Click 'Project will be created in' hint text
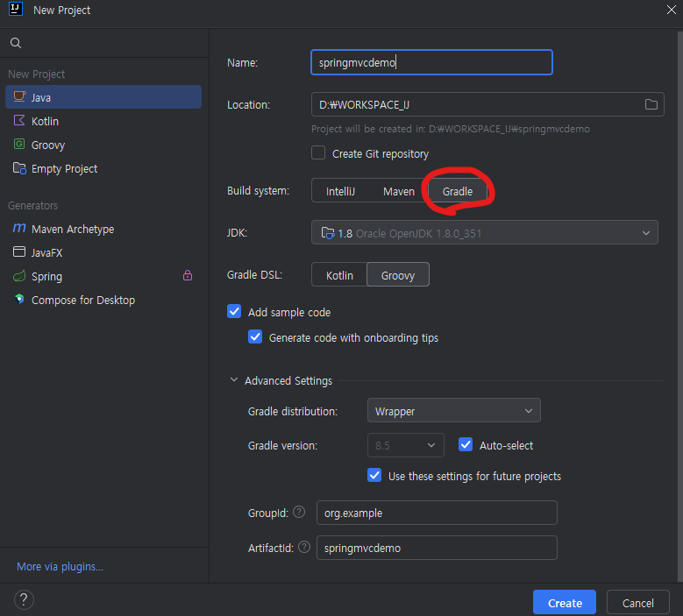Screen dimensions: 683x616 (x=451, y=129)
